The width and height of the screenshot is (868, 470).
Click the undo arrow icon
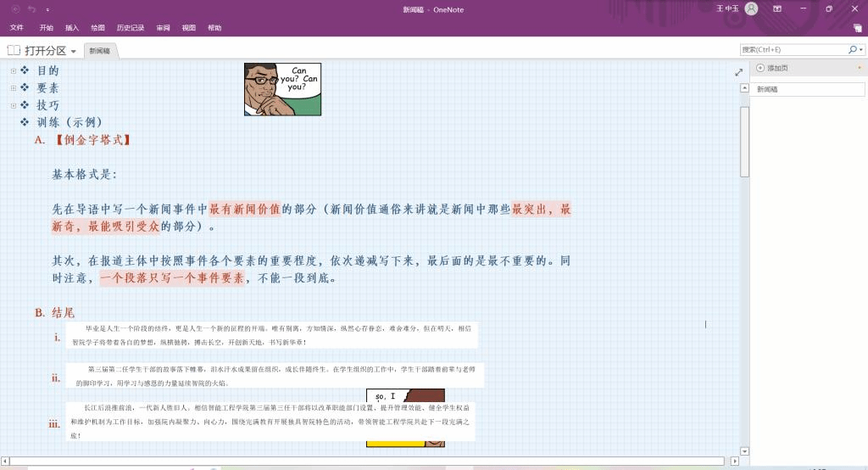(31, 9)
